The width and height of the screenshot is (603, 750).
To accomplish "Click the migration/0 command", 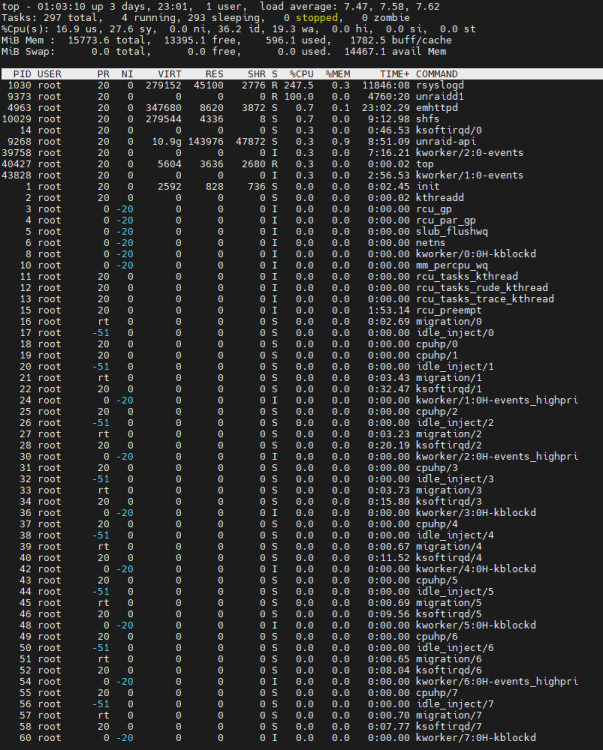I will point(449,321).
